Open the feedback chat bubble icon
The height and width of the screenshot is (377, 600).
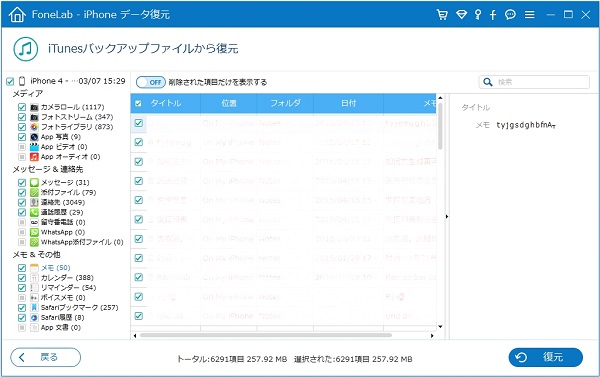[510, 15]
